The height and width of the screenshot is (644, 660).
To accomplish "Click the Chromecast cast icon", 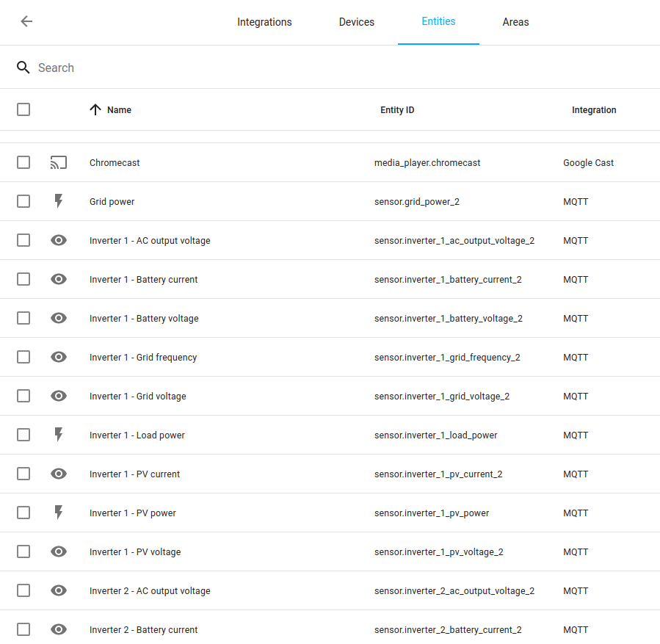I will click(x=58, y=162).
